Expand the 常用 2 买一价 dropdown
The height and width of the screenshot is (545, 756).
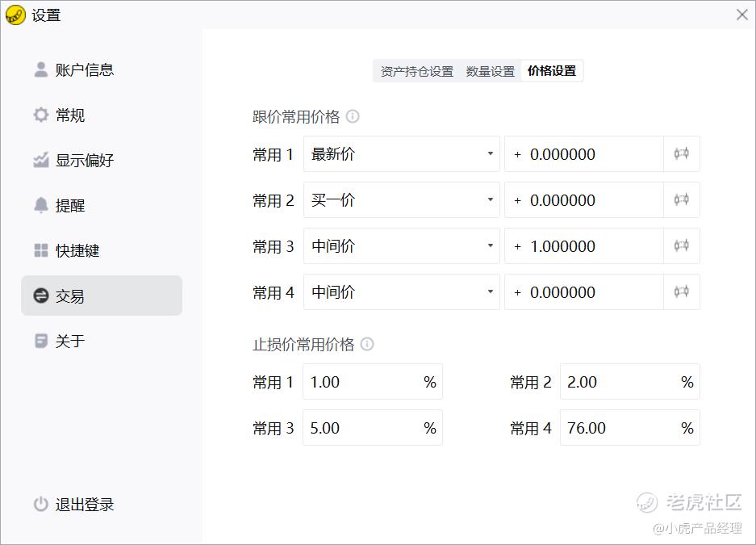(401, 200)
